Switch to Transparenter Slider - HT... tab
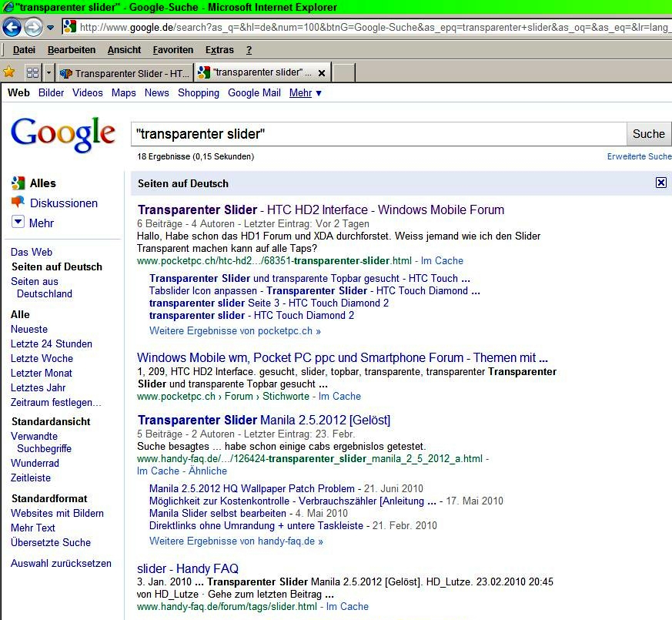The image size is (672, 620). (x=124, y=73)
